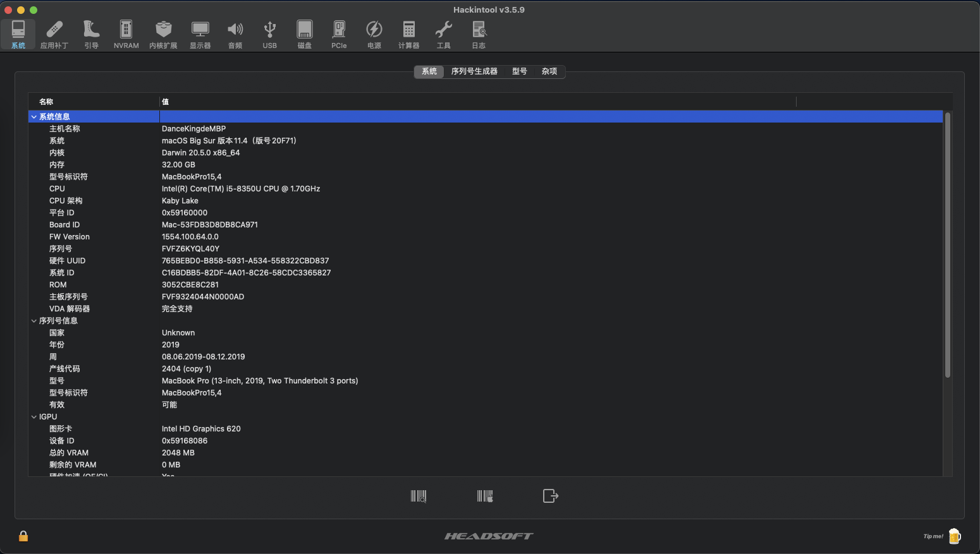980x554 pixels.
Task: Open the 内核扩展 kext section
Action: 163,34
